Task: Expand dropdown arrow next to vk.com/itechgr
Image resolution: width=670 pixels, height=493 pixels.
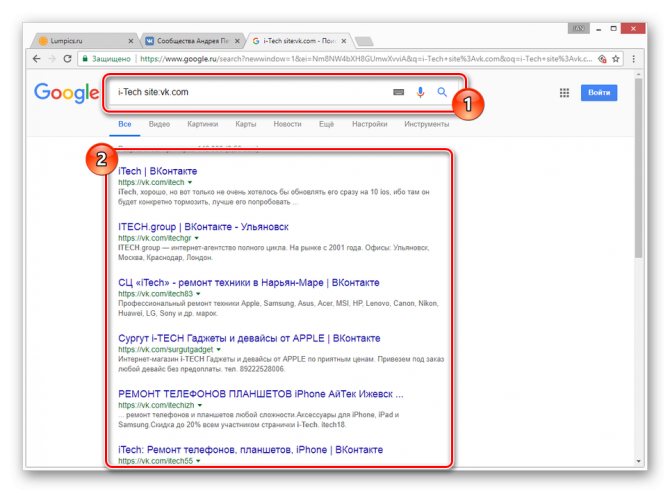Action: (197, 238)
